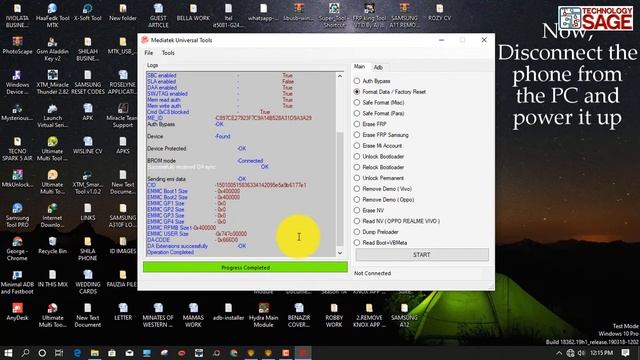Click logs scrollbar down arrow

coord(340,253)
